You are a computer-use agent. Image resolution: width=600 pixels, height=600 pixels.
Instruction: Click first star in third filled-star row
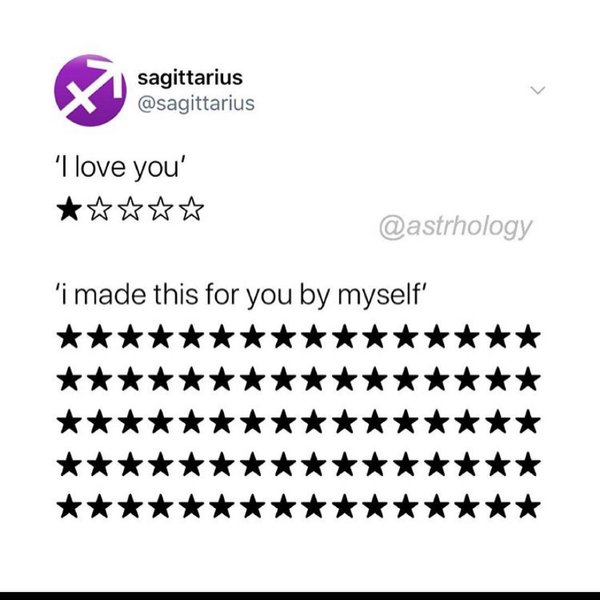click(69, 421)
